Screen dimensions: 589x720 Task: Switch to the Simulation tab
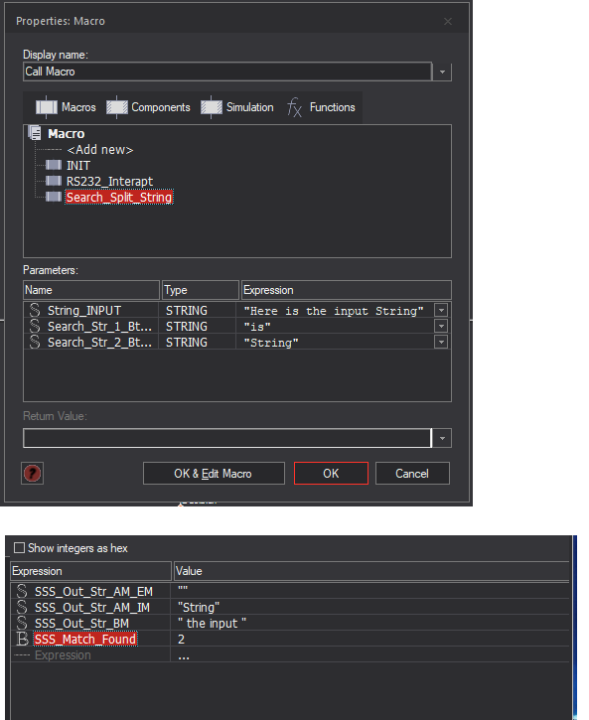[x=237, y=107]
